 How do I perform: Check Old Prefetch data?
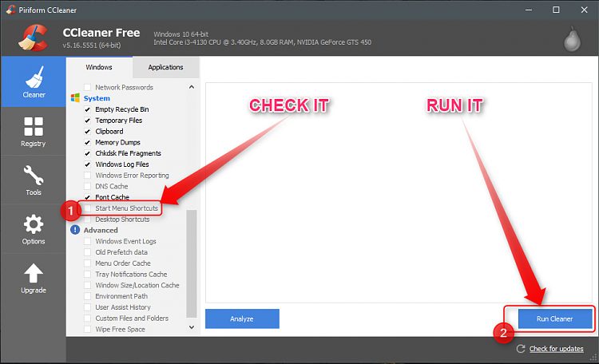tap(88, 252)
